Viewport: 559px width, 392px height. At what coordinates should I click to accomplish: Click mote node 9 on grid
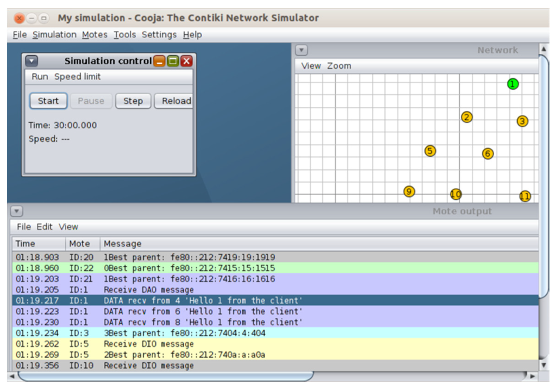409,192
